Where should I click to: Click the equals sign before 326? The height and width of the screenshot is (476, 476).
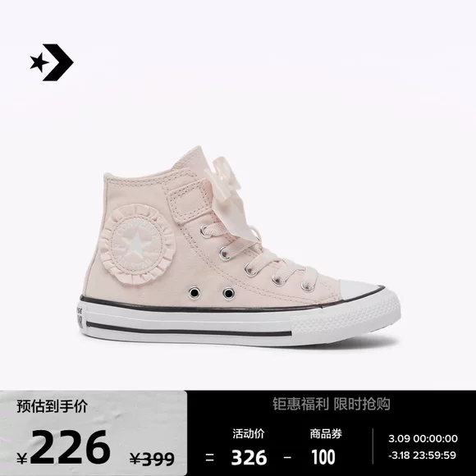(209, 457)
